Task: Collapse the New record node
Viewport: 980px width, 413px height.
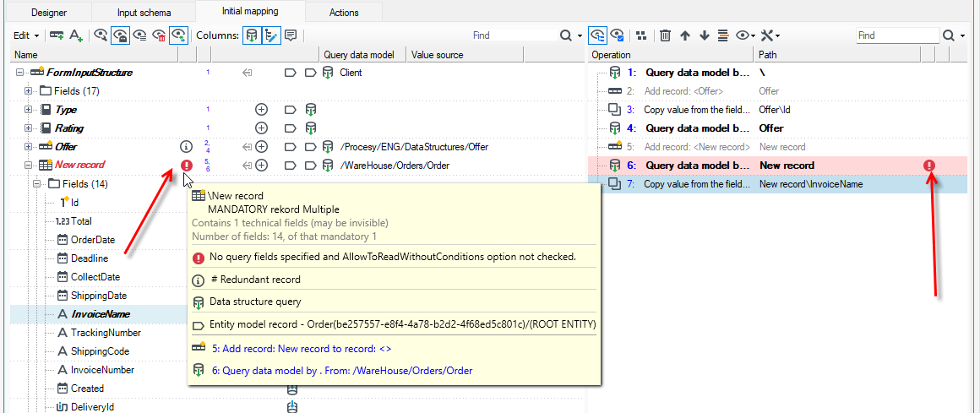Action: click(x=28, y=166)
